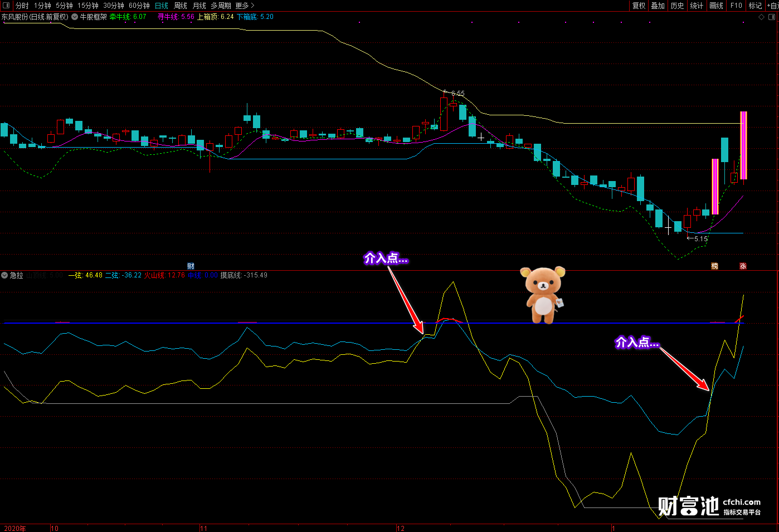The height and width of the screenshot is (532, 779).
Task: Click the 上箱顶 6.24 value label
Action: tap(216, 17)
